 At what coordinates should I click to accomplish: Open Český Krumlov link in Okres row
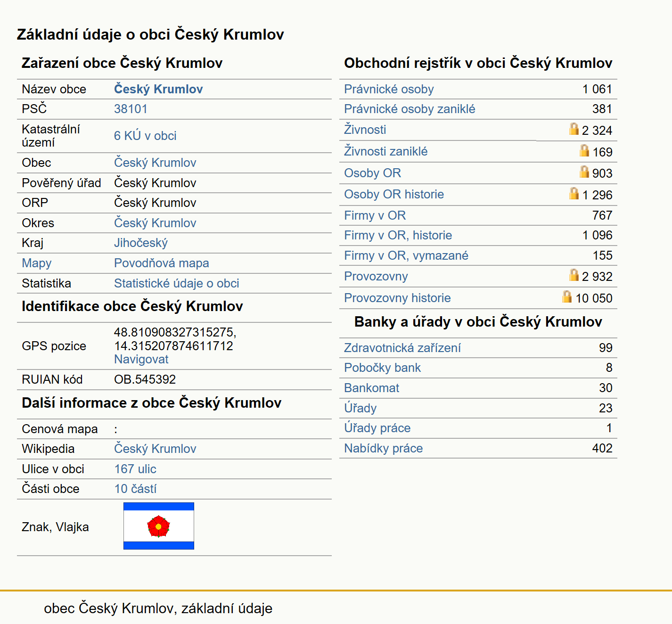tap(155, 223)
